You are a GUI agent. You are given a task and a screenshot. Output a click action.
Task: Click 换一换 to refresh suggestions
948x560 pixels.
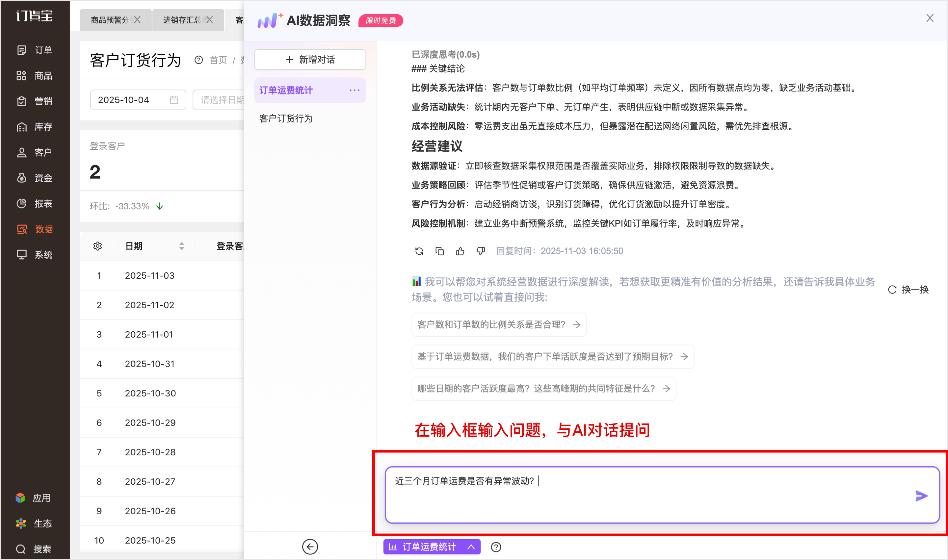(908, 290)
